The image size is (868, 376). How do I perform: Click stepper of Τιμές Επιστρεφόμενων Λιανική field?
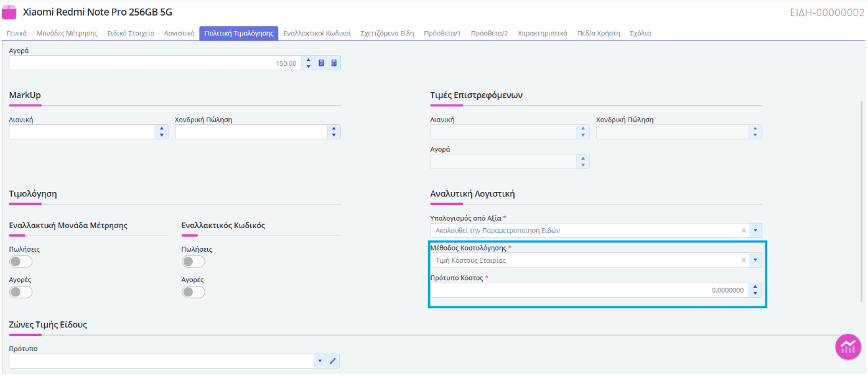582,132
